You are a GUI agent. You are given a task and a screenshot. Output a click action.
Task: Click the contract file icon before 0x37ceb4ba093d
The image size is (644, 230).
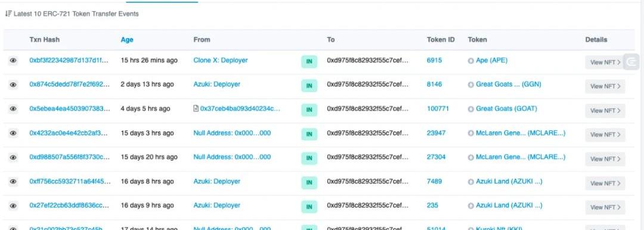[x=196, y=109]
